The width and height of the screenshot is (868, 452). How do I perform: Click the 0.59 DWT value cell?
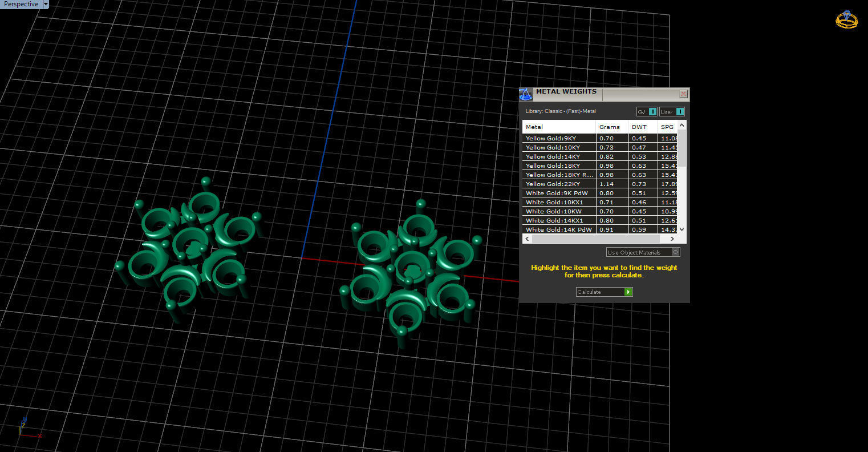[643, 229]
